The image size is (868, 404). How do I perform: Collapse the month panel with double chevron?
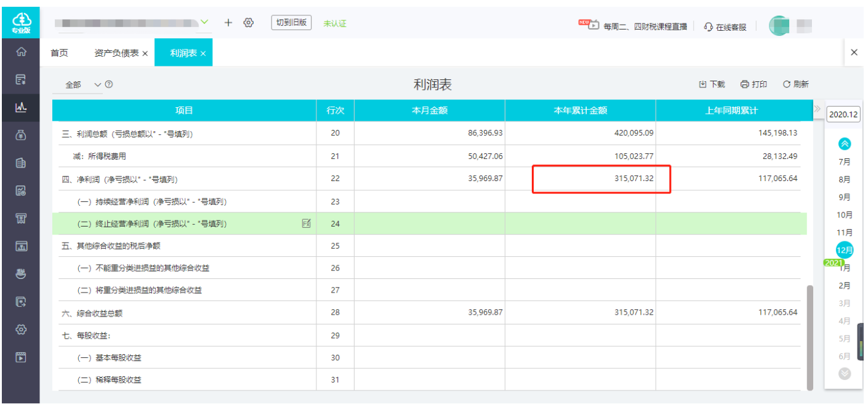coord(818,109)
